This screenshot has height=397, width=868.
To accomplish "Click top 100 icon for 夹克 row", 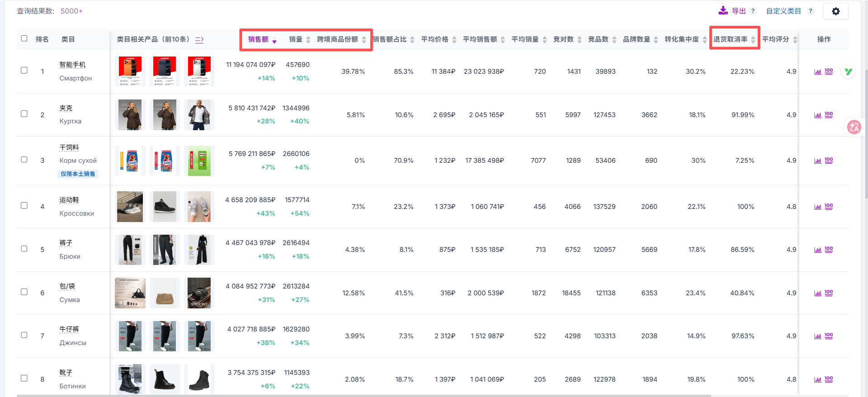I will pos(829,115).
